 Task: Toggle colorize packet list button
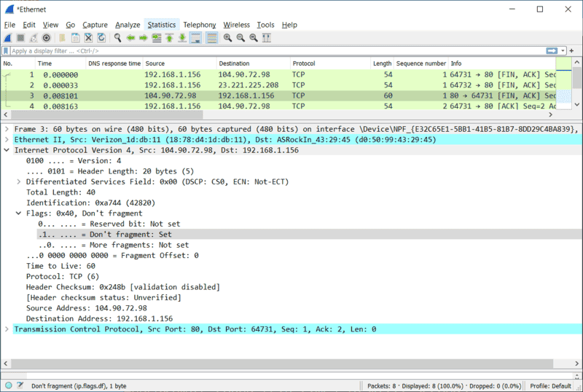[212, 37]
